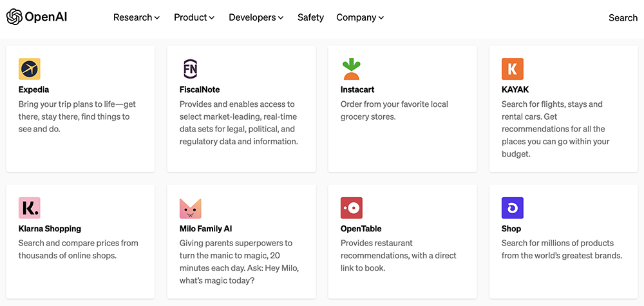The height and width of the screenshot is (306, 644).
Task: Go to OpenAI logo home link
Action: (37, 17)
